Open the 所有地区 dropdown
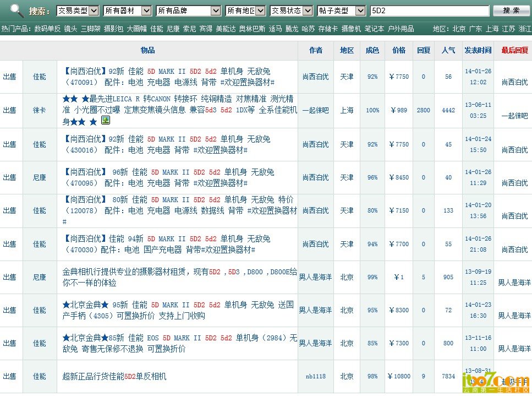 (x=245, y=11)
